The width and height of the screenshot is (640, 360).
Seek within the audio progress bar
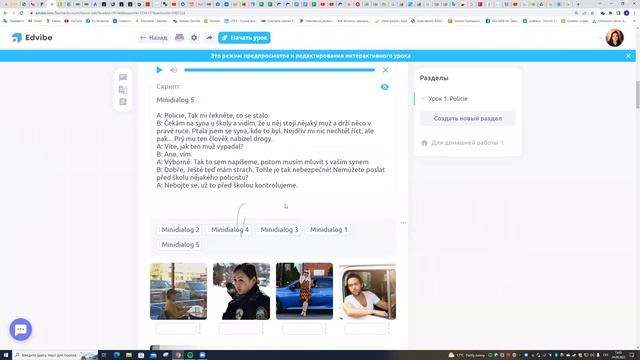[279, 70]
